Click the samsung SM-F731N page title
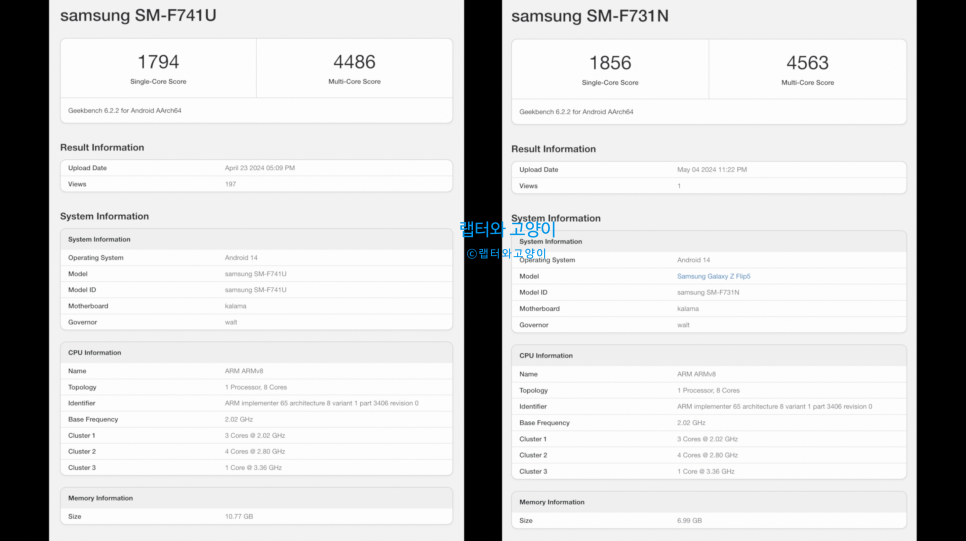966x541 pixels. (x=590, y=16)
